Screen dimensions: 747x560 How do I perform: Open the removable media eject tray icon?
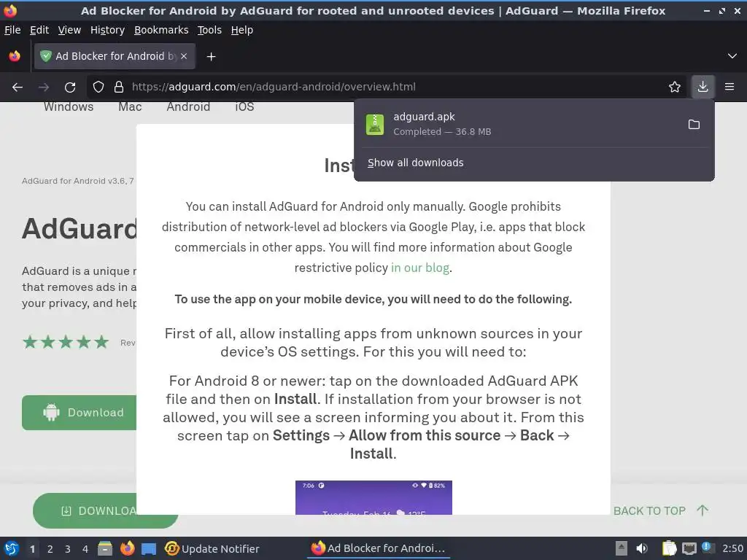(621, 548)
